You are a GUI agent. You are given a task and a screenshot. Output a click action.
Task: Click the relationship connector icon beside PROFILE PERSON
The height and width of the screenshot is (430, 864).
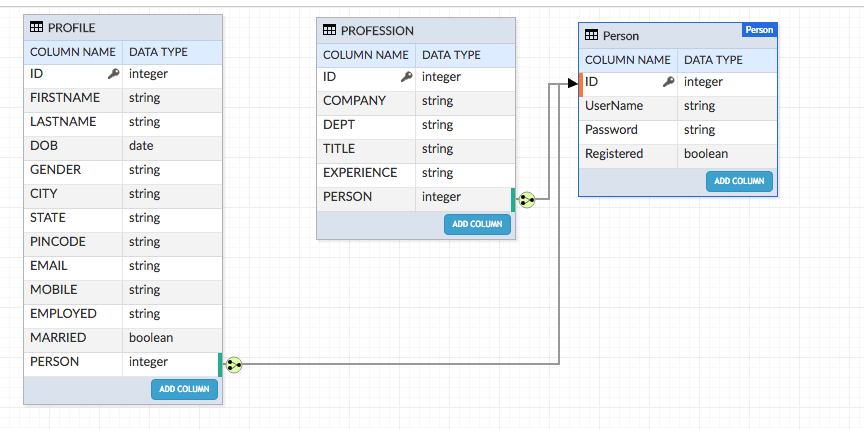tap(233, 365)
